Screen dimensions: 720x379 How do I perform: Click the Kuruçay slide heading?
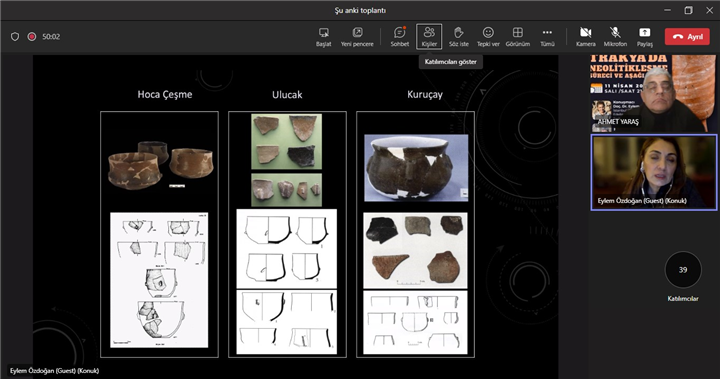(x=425, y=95)
